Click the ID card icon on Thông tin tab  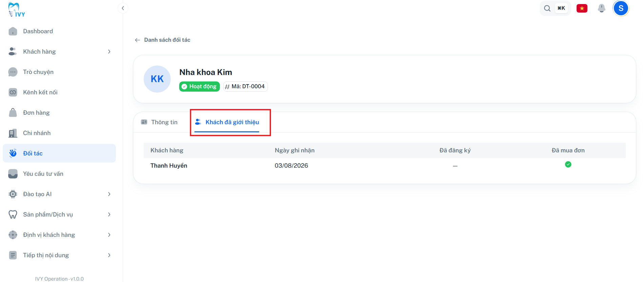tap(144, 122)
